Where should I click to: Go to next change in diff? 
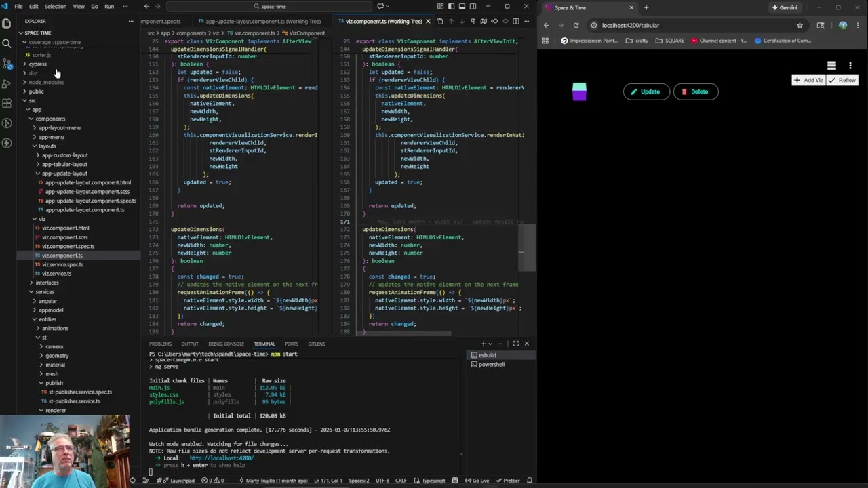462,21
